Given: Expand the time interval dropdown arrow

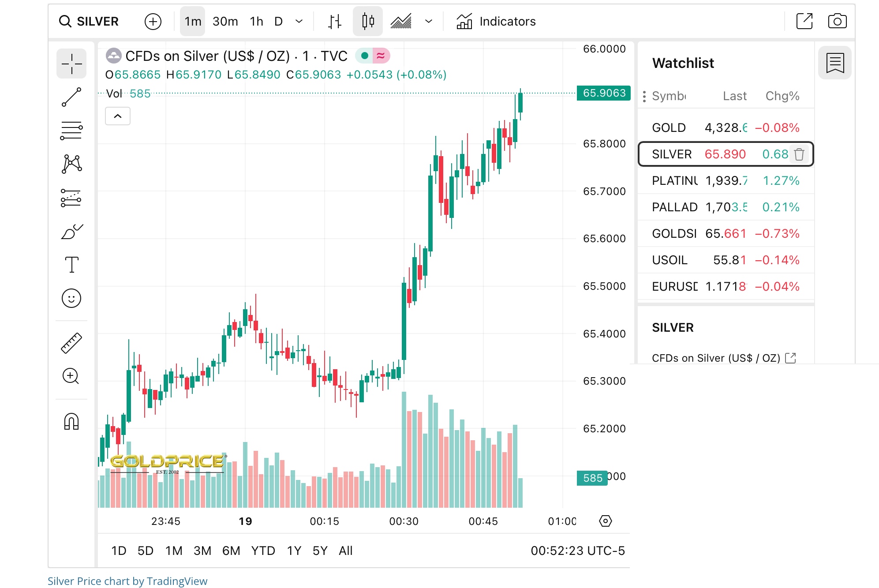Looking at the screenshot, I should pyautogui.click(x=299, y=21).
